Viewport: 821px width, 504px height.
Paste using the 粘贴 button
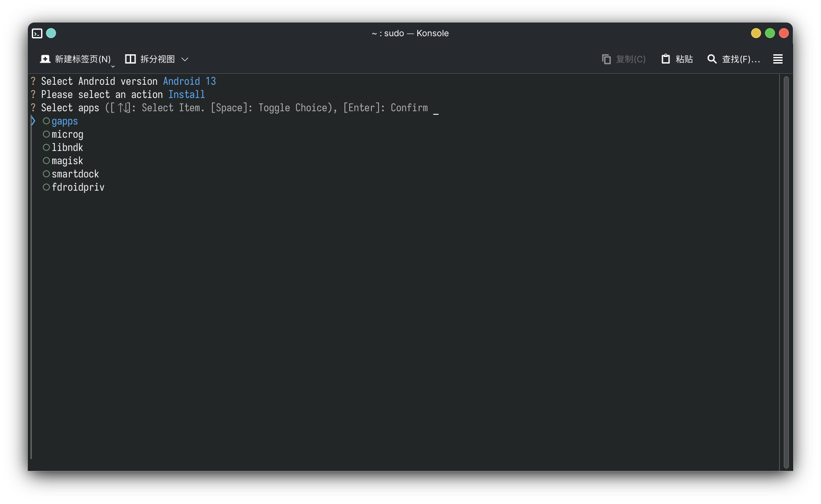[x=677, y=59]
